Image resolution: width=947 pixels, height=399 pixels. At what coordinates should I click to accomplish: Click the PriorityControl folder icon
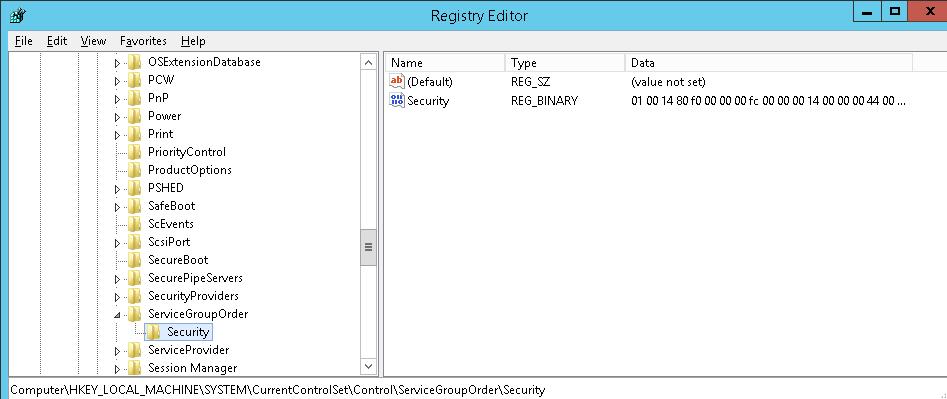135,152
